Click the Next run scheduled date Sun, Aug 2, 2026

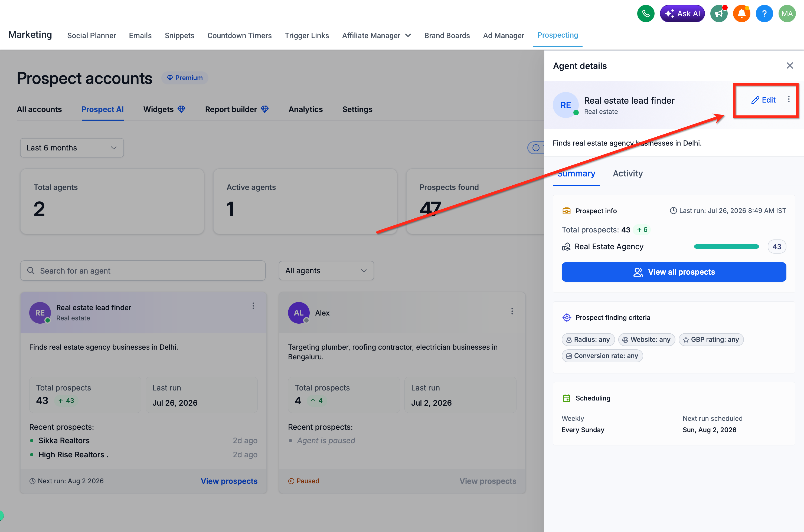709,430
